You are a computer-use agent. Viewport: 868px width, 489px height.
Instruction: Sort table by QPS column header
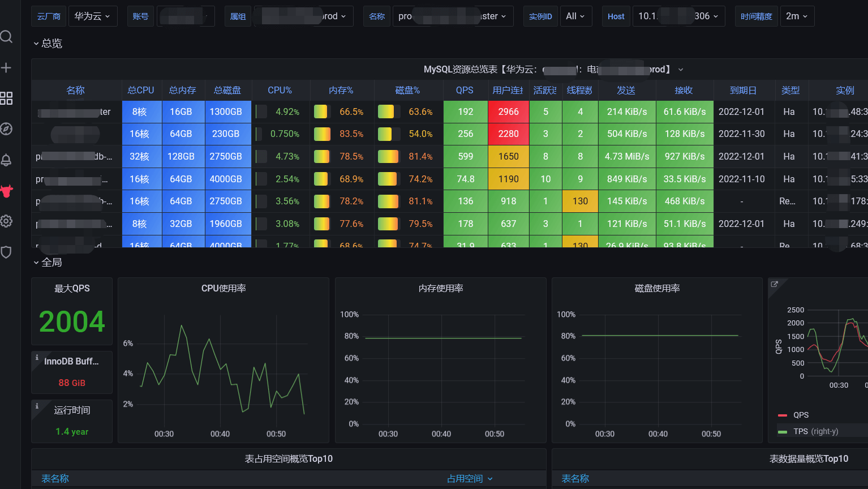(465, 91)
